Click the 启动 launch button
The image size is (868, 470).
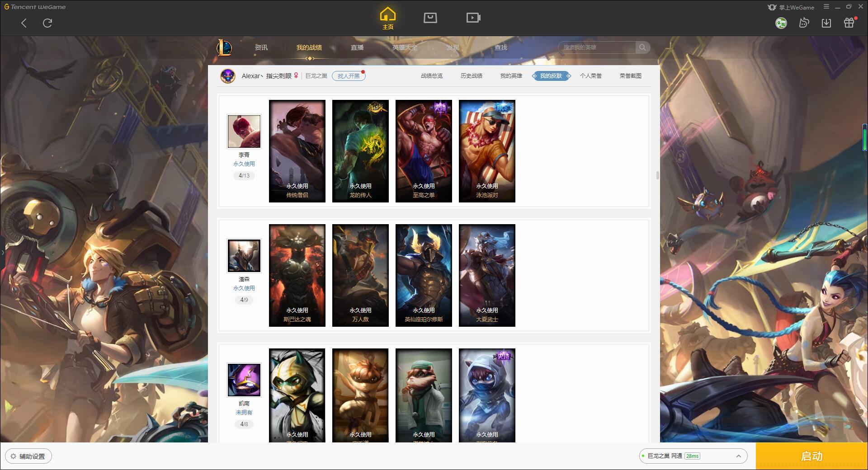811,456
